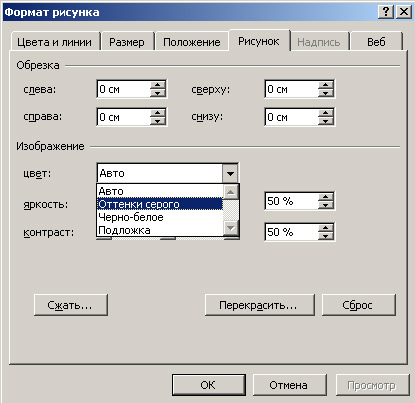The image size is (415, 403).
Task: Click the 'слева' crop input field
Action: (x=123, y=89)
